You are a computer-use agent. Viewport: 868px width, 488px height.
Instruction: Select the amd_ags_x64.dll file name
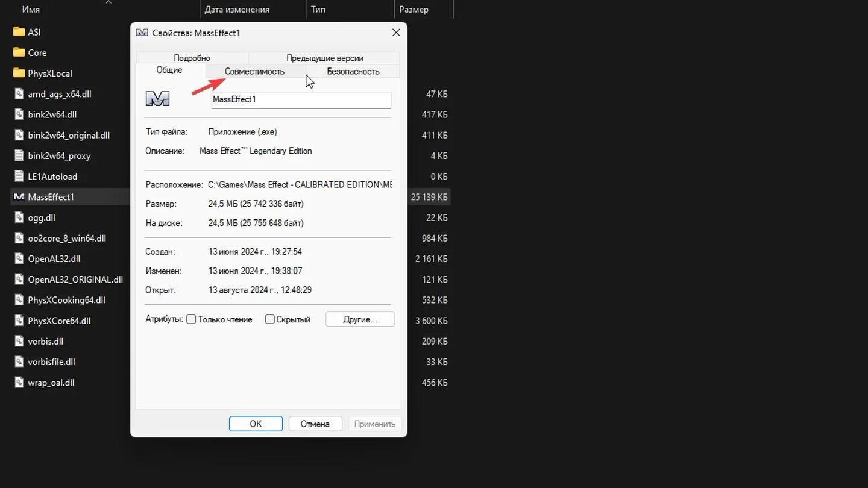[x=60, y=94]
